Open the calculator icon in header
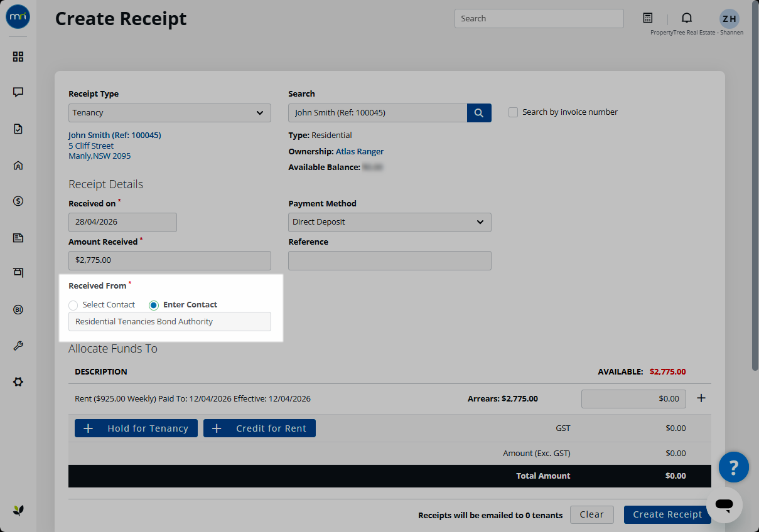Viewport: 759px width, 532px height. coord(648,18)
